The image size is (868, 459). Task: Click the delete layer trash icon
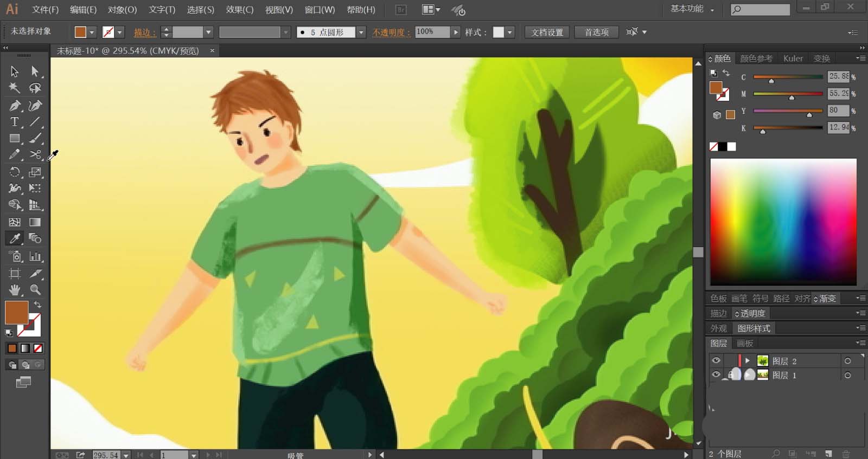(846, 454)
